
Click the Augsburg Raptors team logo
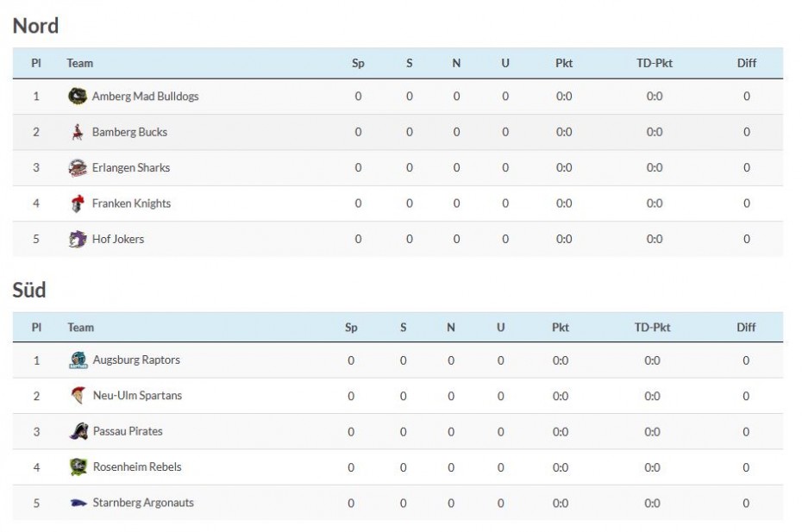(78, 360)
